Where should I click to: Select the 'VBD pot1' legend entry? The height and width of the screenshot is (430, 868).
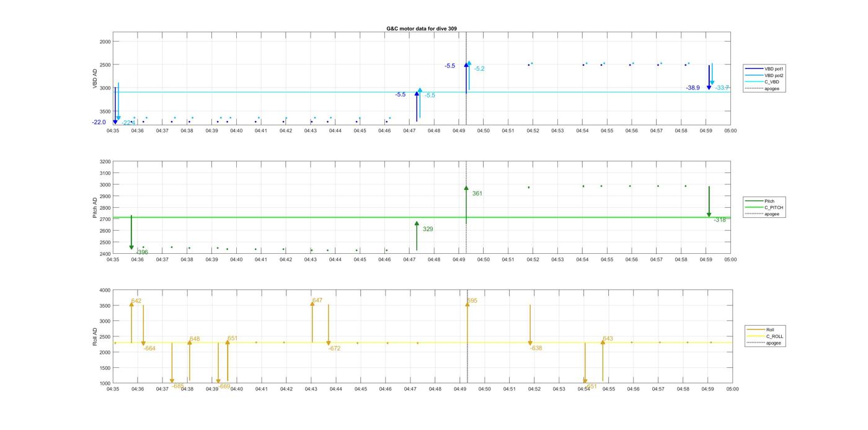(x=764, y=69)
